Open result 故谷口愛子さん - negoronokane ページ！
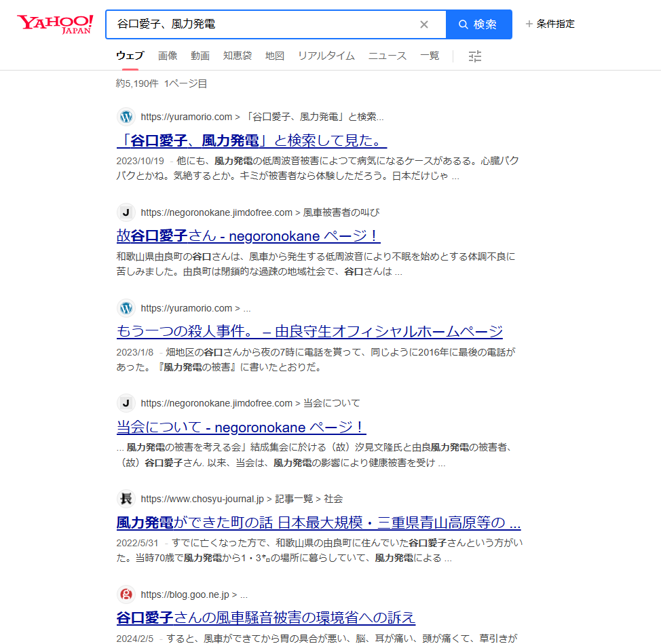Image resolution: width=661 pixels, height=644 pixels. (248, 235)
